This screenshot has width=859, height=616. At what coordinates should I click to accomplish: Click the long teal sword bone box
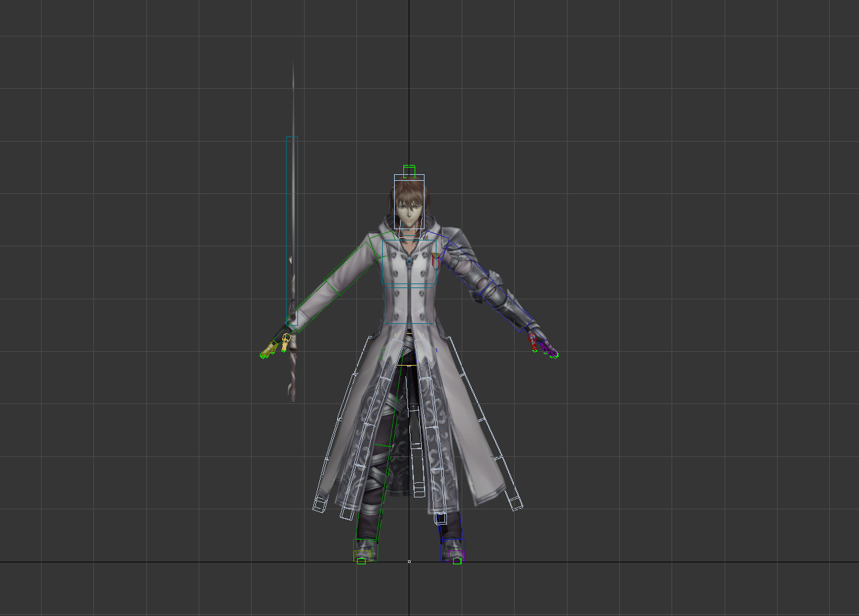coord(292,231)
